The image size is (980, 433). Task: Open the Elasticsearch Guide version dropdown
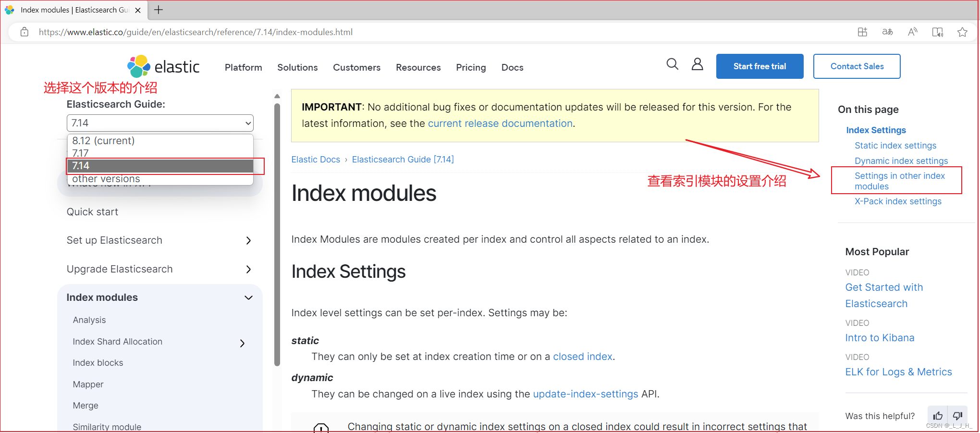[160, 123]
